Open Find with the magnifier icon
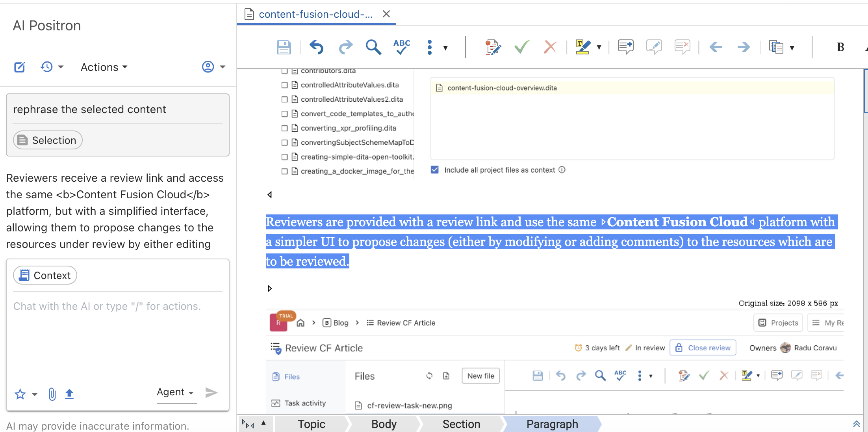868x432 pixels. tap(373, 47)
